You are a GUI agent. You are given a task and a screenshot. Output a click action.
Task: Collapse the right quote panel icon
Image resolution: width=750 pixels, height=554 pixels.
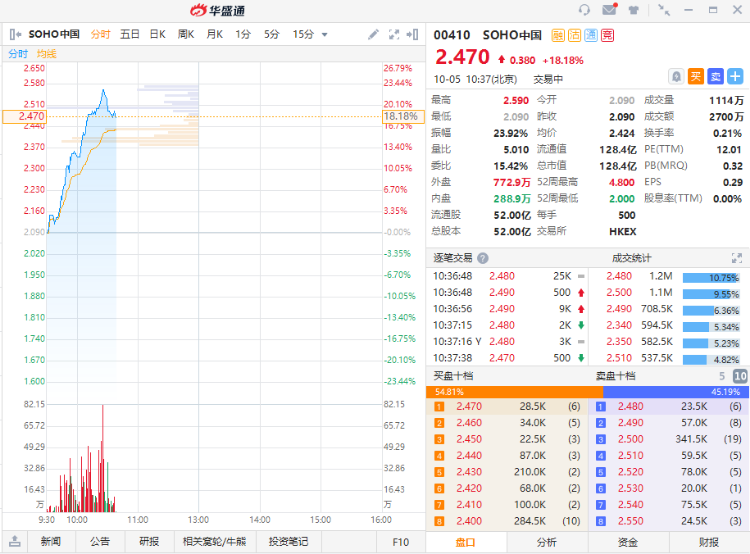pos(412,34)
